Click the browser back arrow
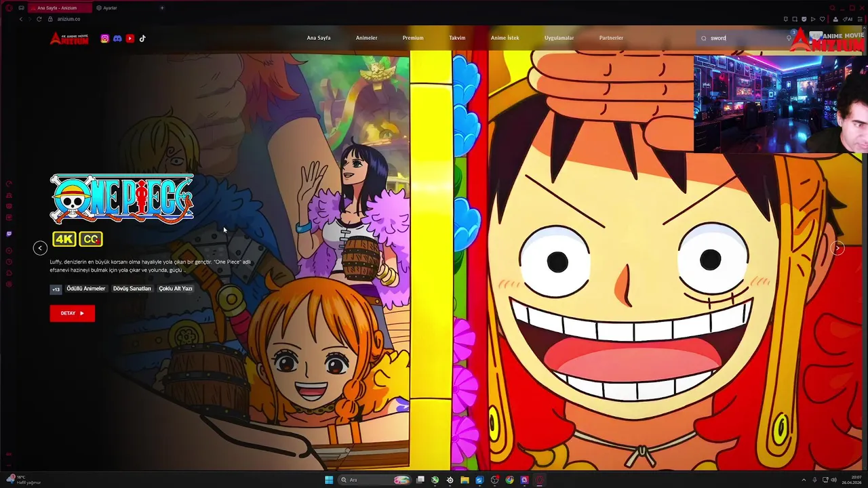The image size is (868, 488). (21, 19)
